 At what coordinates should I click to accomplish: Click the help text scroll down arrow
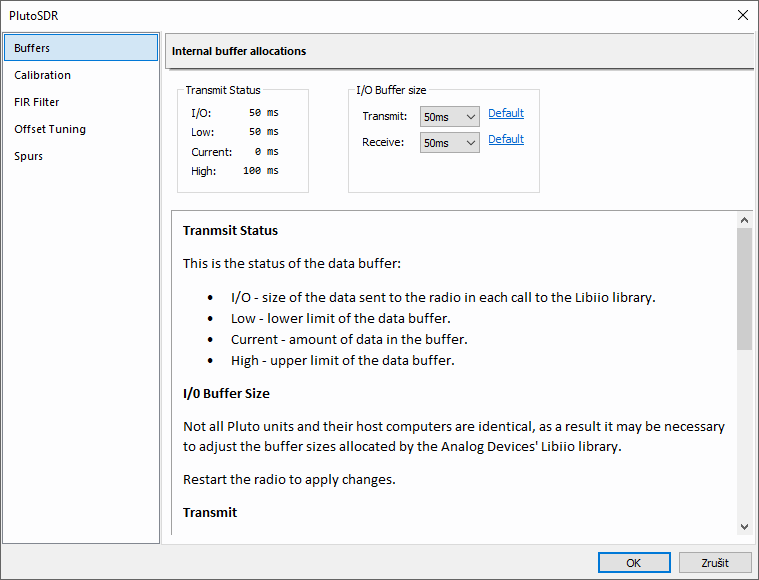tap(744, 526)
